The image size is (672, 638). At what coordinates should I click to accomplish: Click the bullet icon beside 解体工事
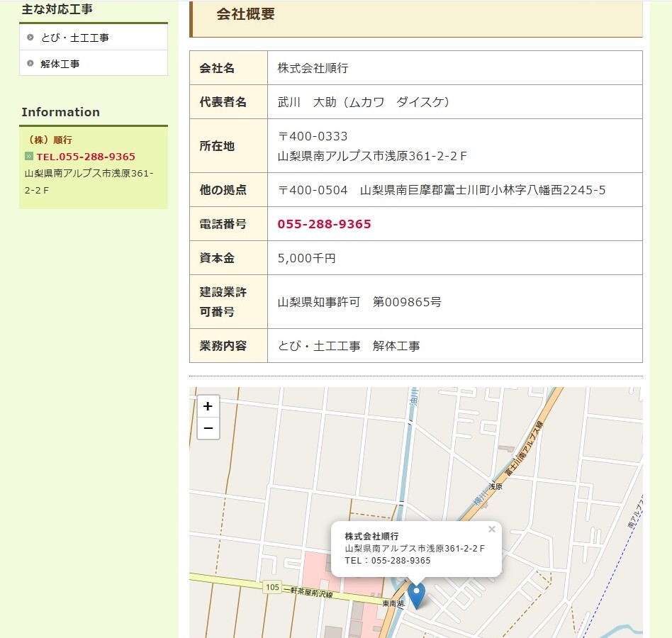(x=30, y=64)
